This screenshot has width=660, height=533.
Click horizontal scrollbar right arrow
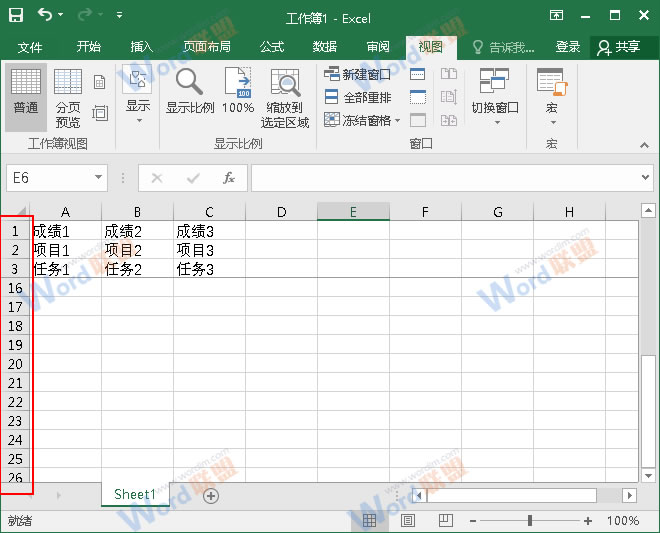[x=630, y=496]
